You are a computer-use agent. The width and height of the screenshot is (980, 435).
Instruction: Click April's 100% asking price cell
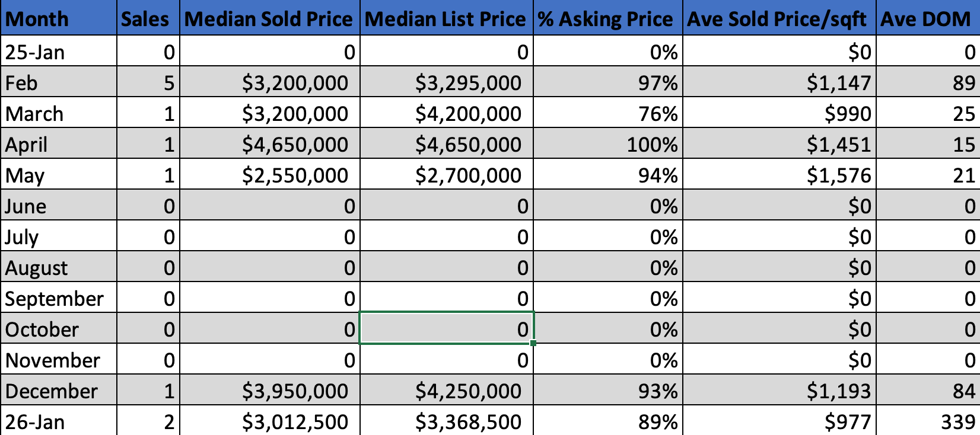point(608,145)
